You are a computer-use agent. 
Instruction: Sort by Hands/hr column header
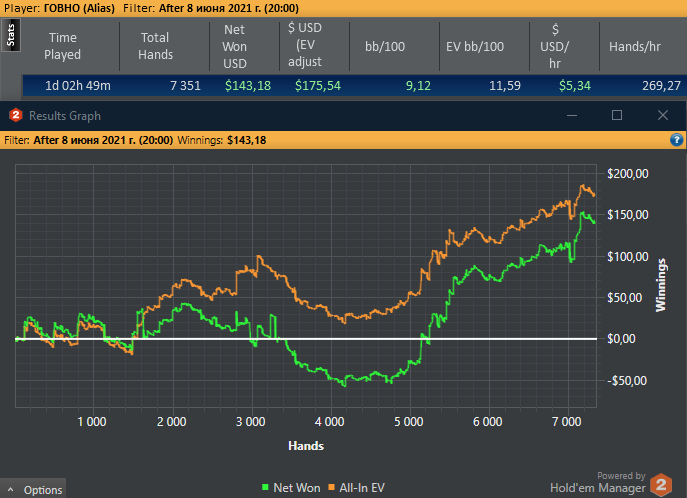(634, 46)
